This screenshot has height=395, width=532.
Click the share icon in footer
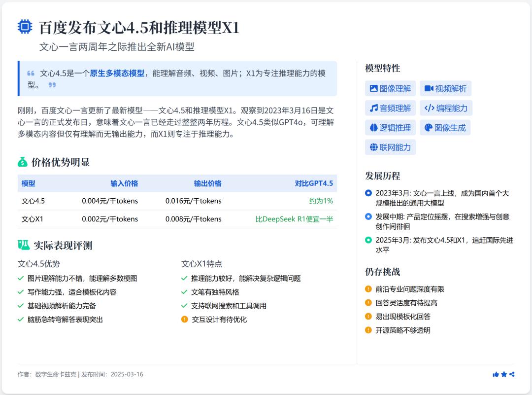tap(512, 374)
